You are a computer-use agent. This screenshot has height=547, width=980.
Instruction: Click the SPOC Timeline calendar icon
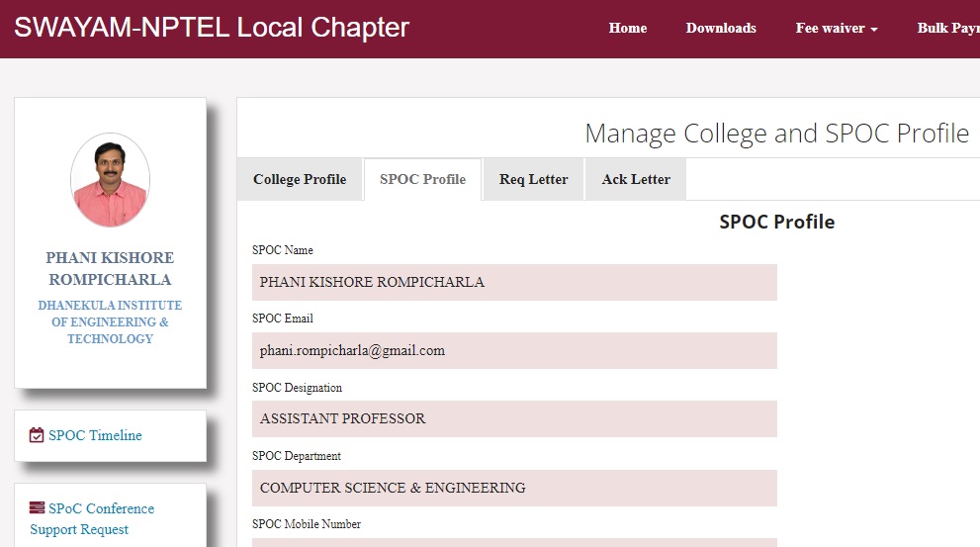(x=37, y=435)
